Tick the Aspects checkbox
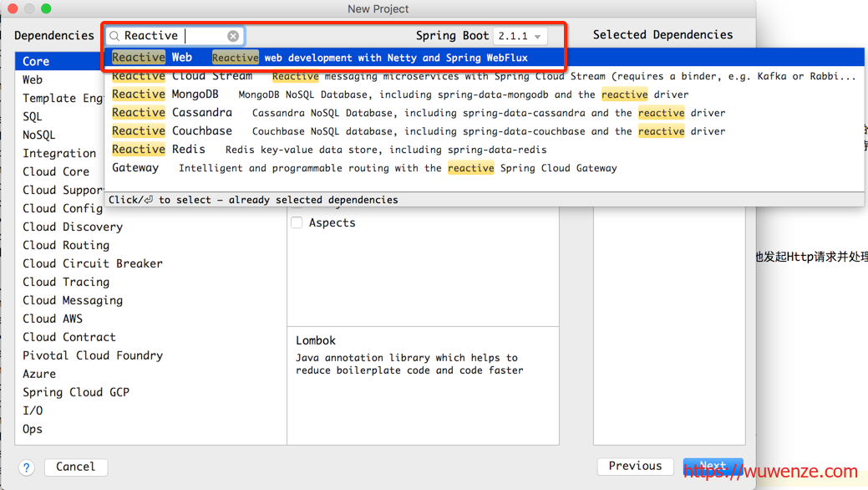The width and height of the screenshot is (868, 490). (297, 222)
